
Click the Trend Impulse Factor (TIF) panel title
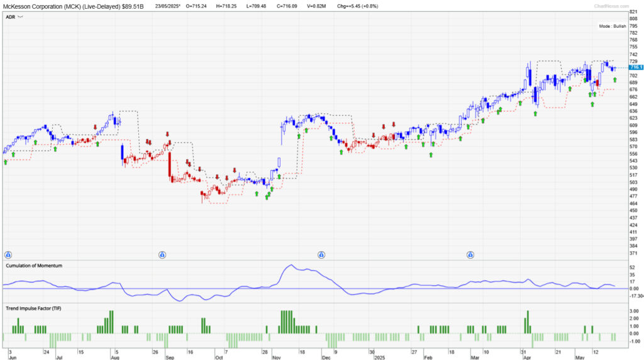click(33, 308)
